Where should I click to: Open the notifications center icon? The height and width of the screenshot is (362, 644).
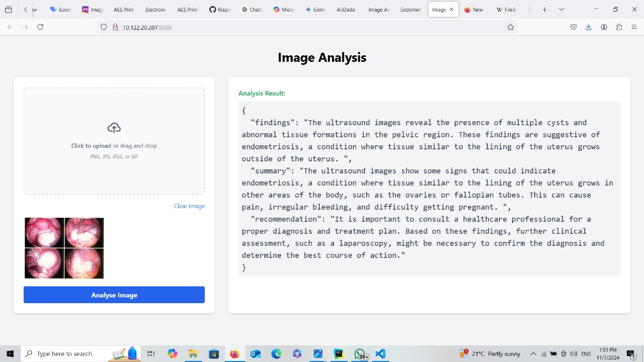click(x=631, y=354)
